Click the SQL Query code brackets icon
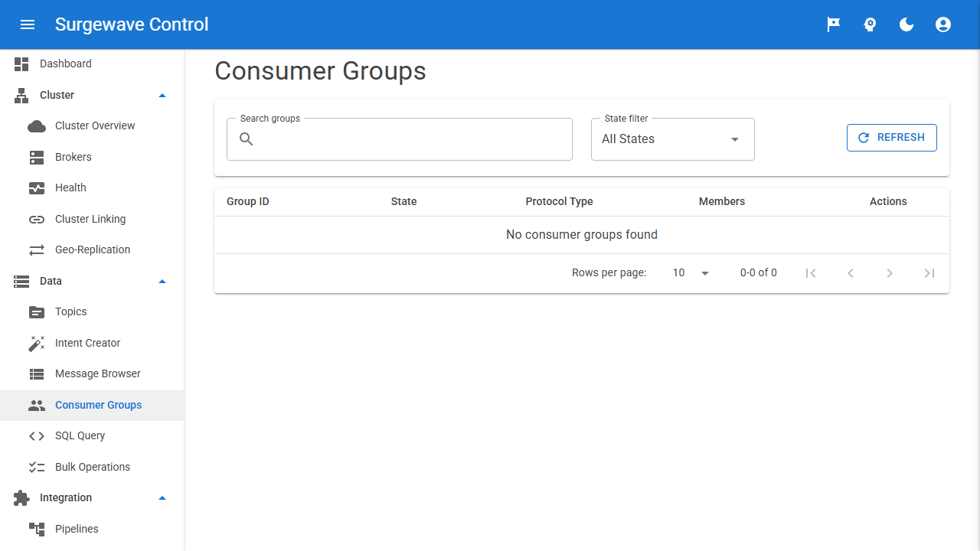The width and height of the screenshot is (980, 551). pyautogui.click(x=37, y=436)
